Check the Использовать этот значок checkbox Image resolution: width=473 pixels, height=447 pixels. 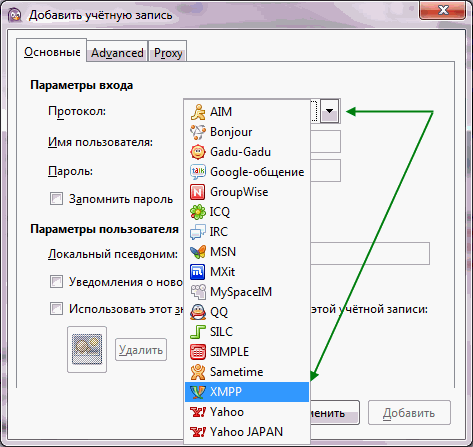pyautogui.click(x=56, y=309)
